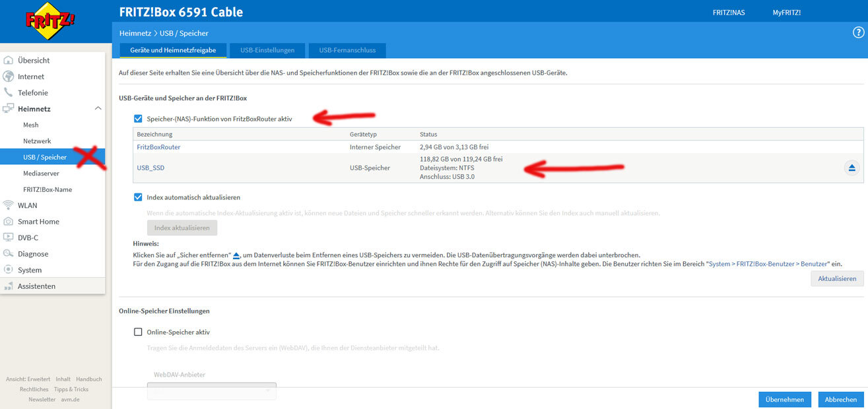Click the Smart Home icon
Screen dimensions: 868x409
pos(9,222)
